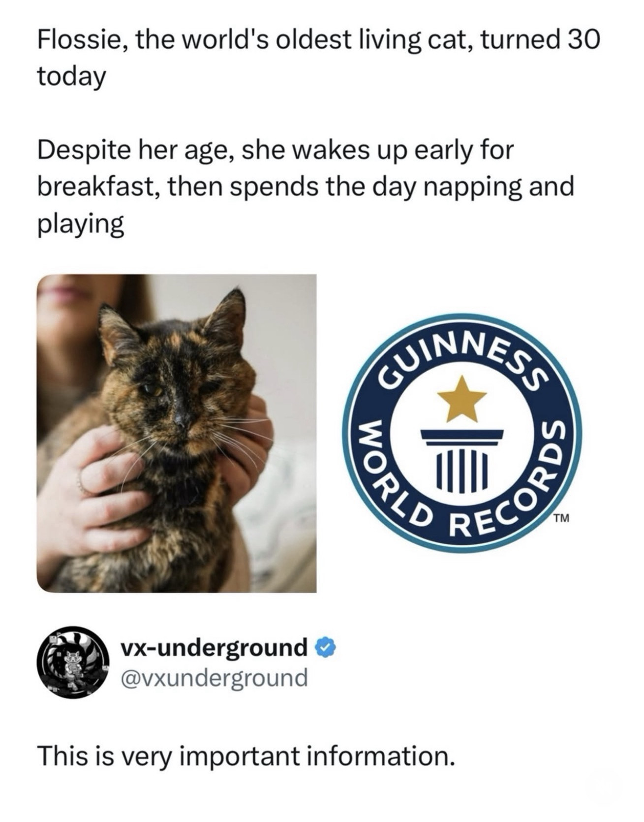Click the headline about Flossie turning 30

(x=319, y=58)
